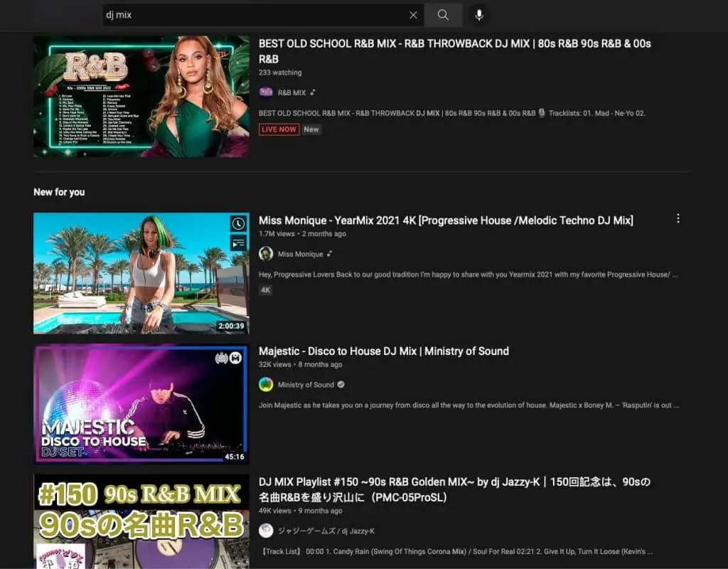Viewport: 728px width, 569px height.
Task: Activate voice search microphone icon
Action: [479, 15]
